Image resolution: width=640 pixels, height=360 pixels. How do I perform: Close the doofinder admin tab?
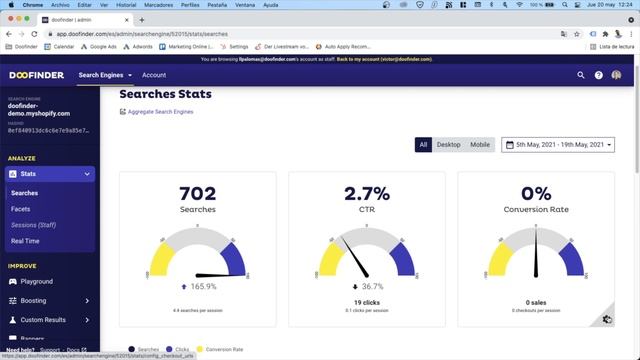[x=127, y=20]
